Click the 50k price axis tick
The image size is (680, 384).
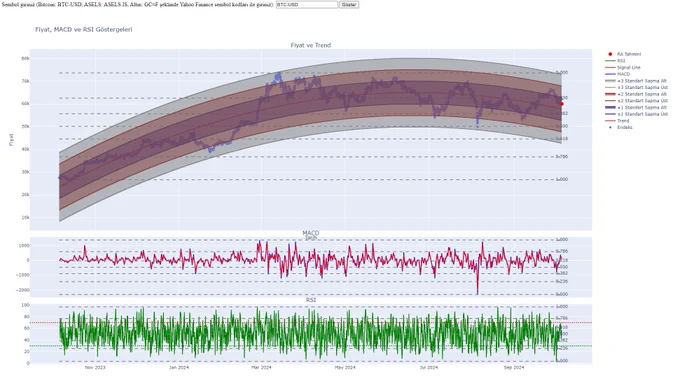tap(25, 127)
